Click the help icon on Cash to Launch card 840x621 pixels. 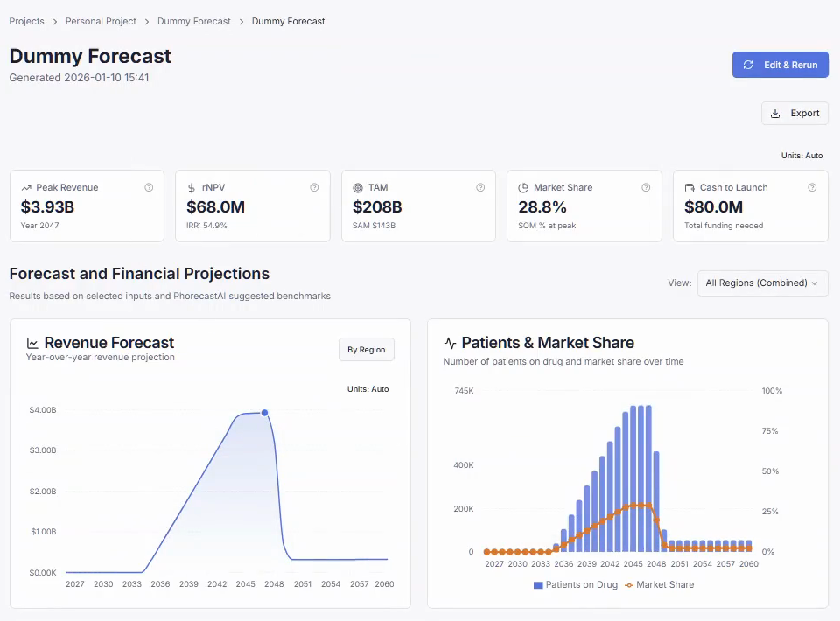[812, 187]
